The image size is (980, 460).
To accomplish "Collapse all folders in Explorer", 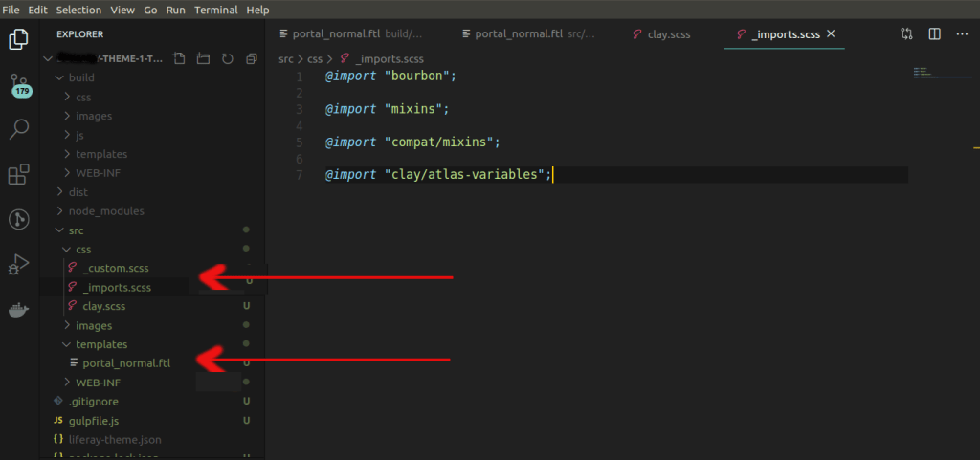I will (251, 59).
